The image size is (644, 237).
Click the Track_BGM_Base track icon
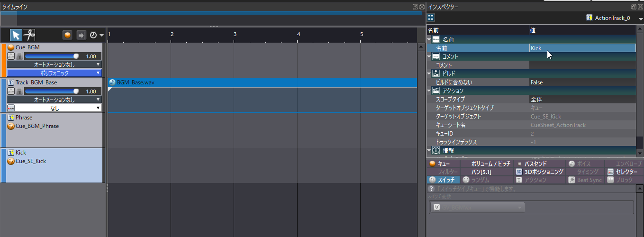pos(11,82)
